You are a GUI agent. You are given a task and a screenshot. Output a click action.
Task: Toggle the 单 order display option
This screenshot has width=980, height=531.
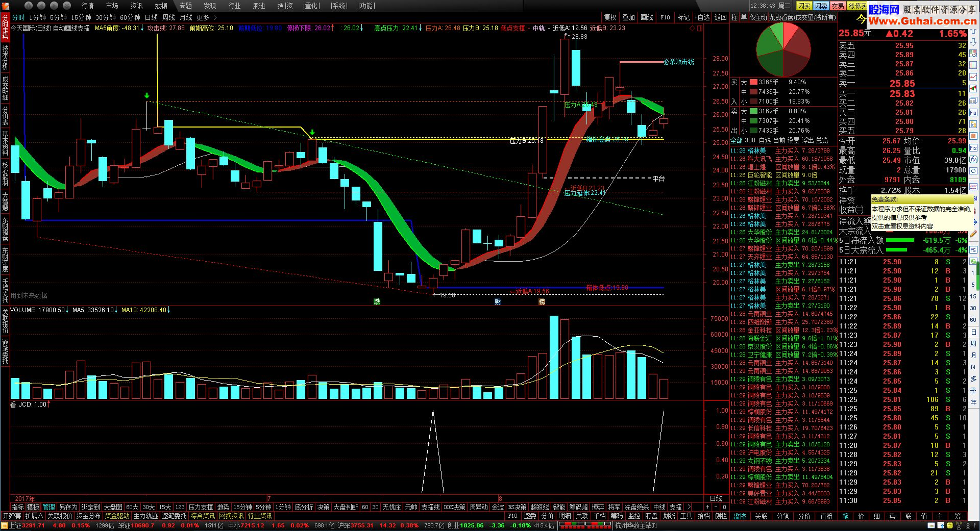tap(743, 17)
